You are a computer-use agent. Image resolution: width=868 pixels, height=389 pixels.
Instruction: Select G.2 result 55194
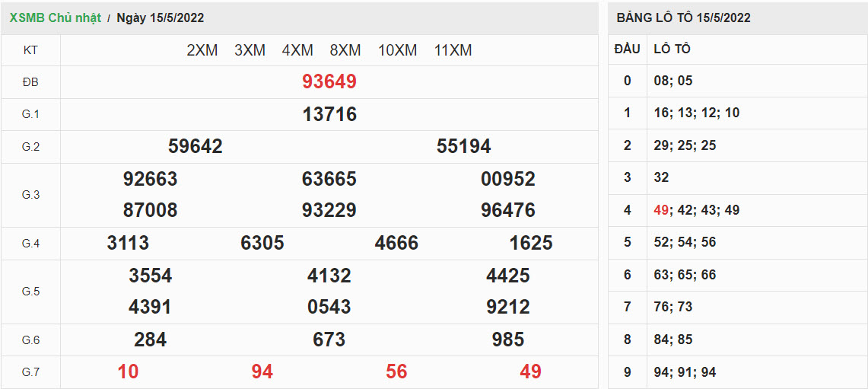pos(463,146)
